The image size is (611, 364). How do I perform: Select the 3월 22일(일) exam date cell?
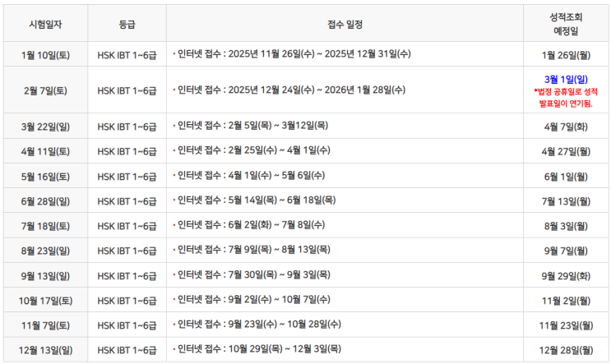coord(45,127)
